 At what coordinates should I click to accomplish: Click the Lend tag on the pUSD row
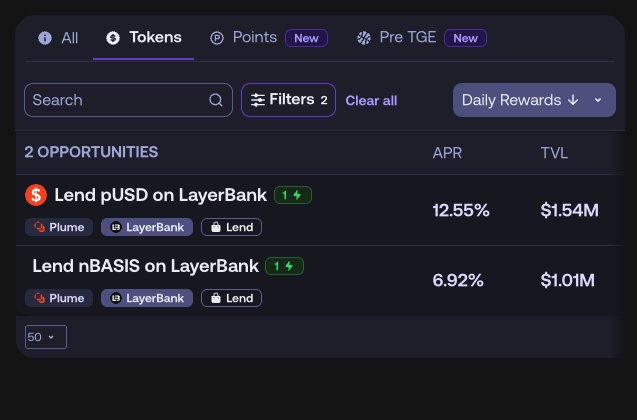pos(231,227)
